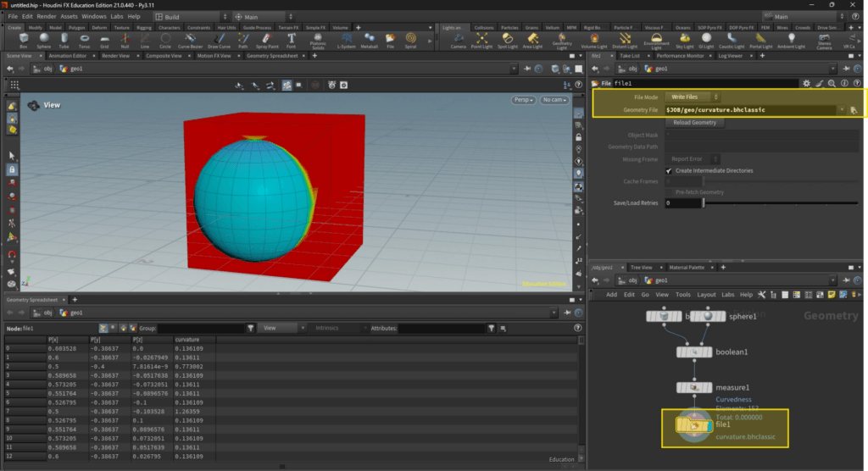Add a Point Light from the shelf

pyautogui.click(x=481, y=41)
